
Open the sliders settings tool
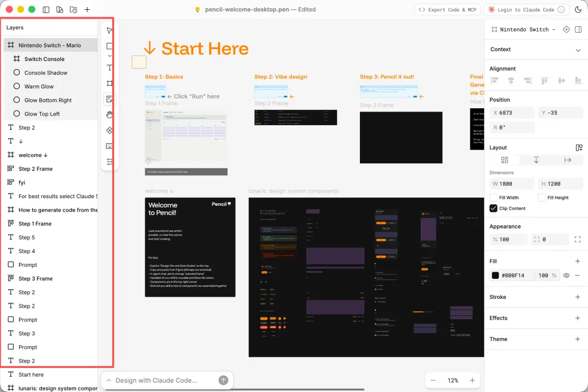point(109,162)
